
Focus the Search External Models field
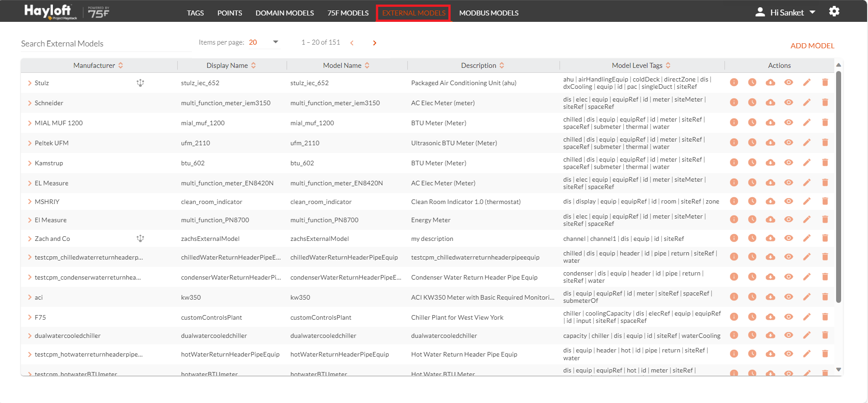[106, 44]
